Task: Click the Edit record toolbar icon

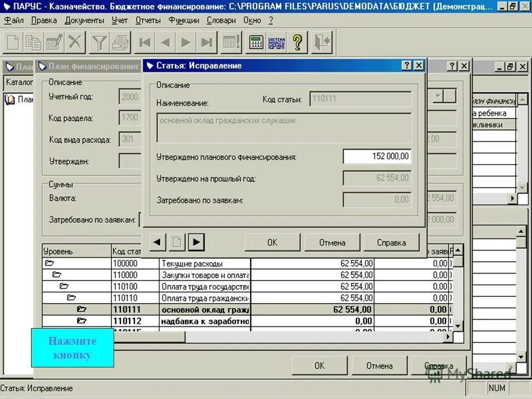Action: [x=54, y=43]
